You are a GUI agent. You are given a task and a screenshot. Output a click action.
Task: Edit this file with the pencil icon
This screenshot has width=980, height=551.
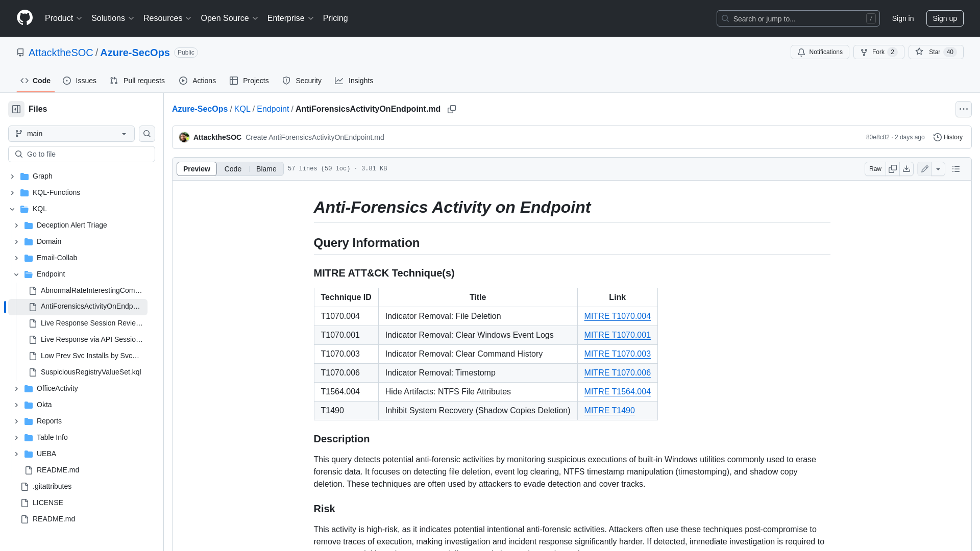[924, 169]
